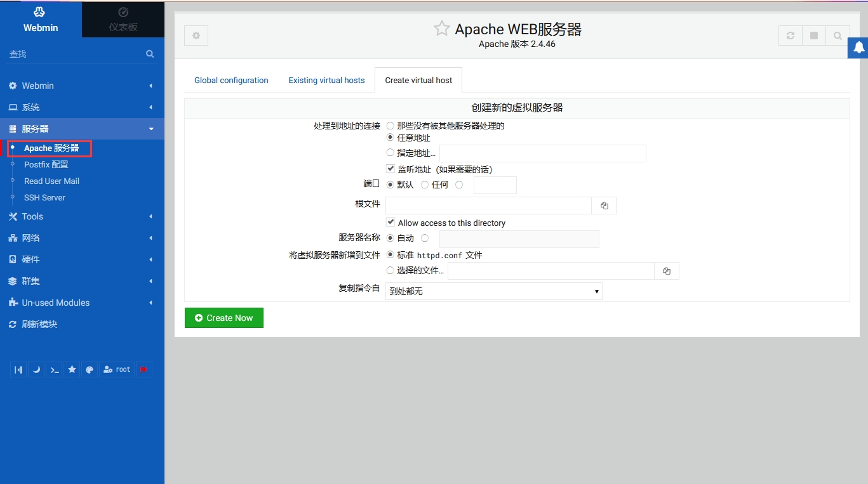The width and height of the screenshot is (868, 484).
Task: Select the "指定地址" radio button
Action: pyautogui.click(x=391, y=152)
